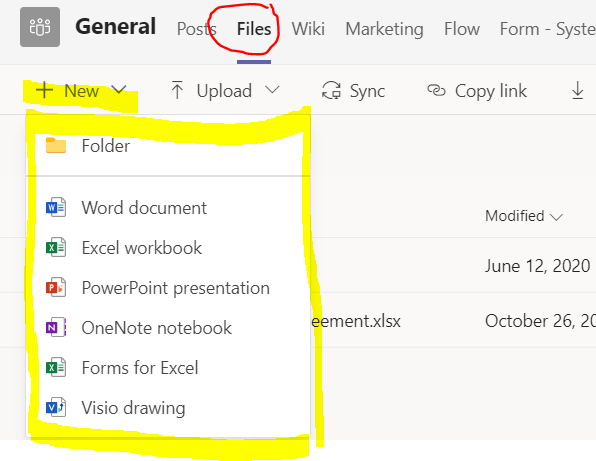The image size is (596, 461).
Task: Select the Folder icon in New menu
Action: tap(56, 146)
